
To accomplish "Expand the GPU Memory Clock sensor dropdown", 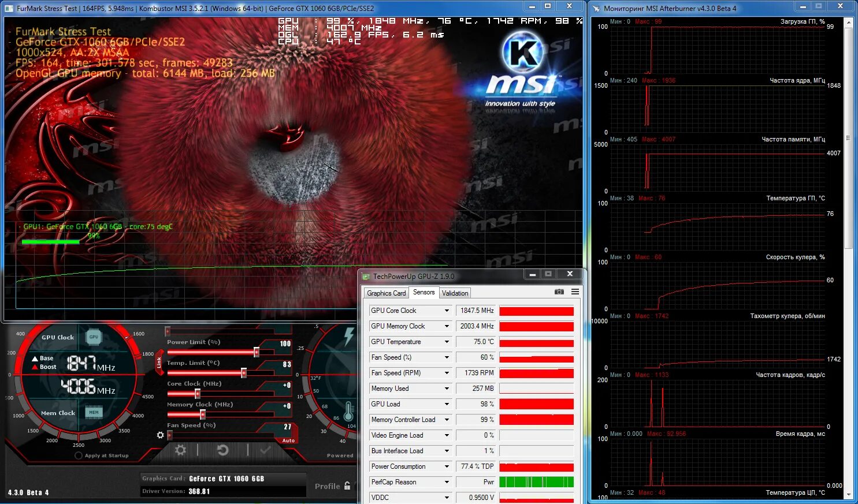I will point(447,326).
